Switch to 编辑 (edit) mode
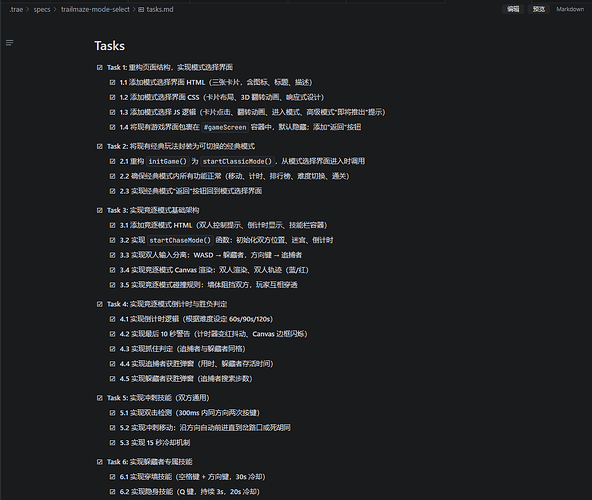This screenshot has width=592, height=500. pos(513,9)
